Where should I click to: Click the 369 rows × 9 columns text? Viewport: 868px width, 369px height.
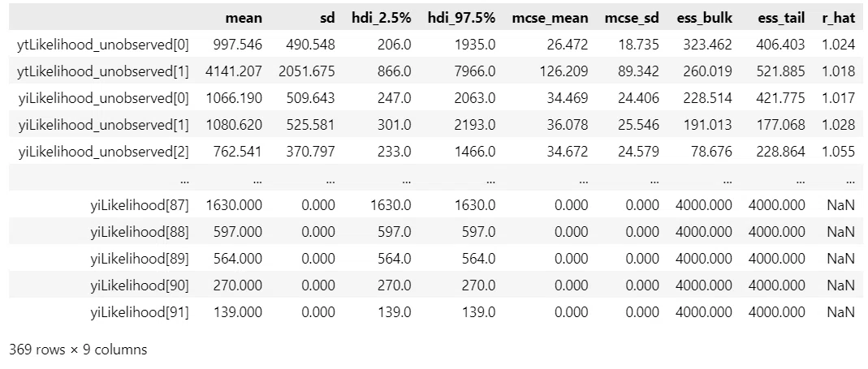click(78, 350)
